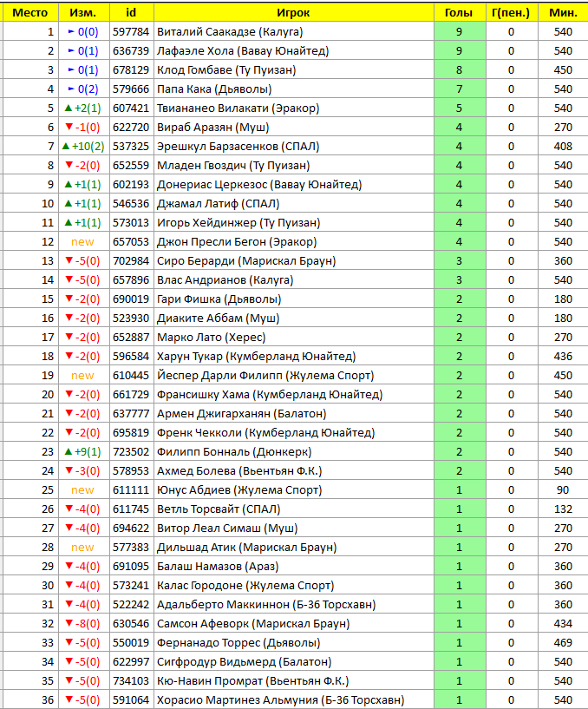588x709 pixels.
Task: Select player Дильшад Атик (Марискал Браун)
Action: point(247,548)
